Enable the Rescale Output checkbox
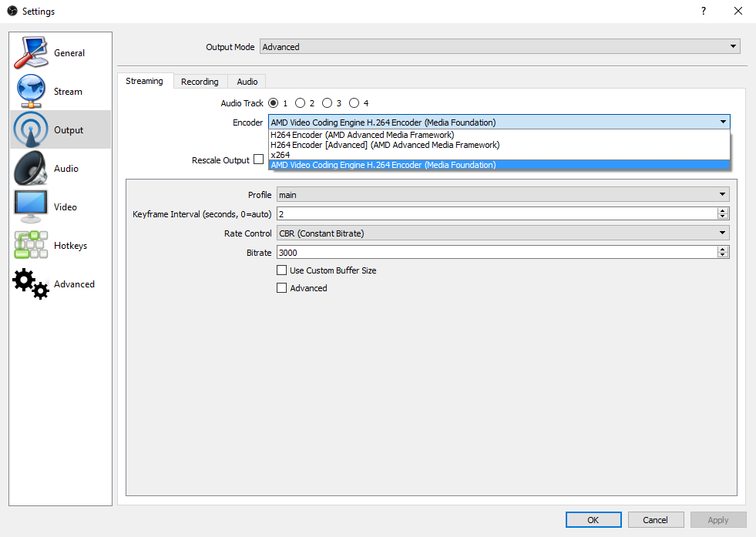This screenshot has height=537, width=756. [258, 159]
